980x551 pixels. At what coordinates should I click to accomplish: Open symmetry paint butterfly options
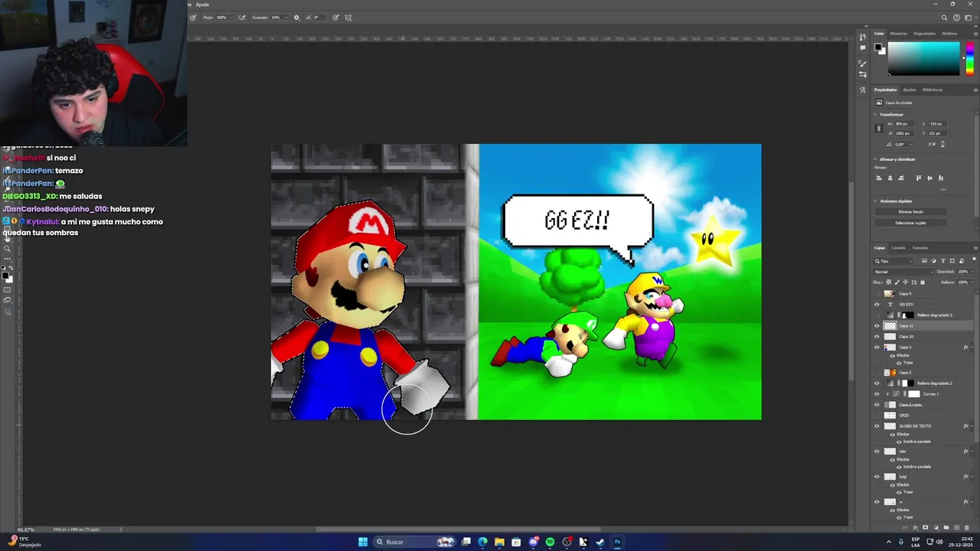(x=348, y=18)
